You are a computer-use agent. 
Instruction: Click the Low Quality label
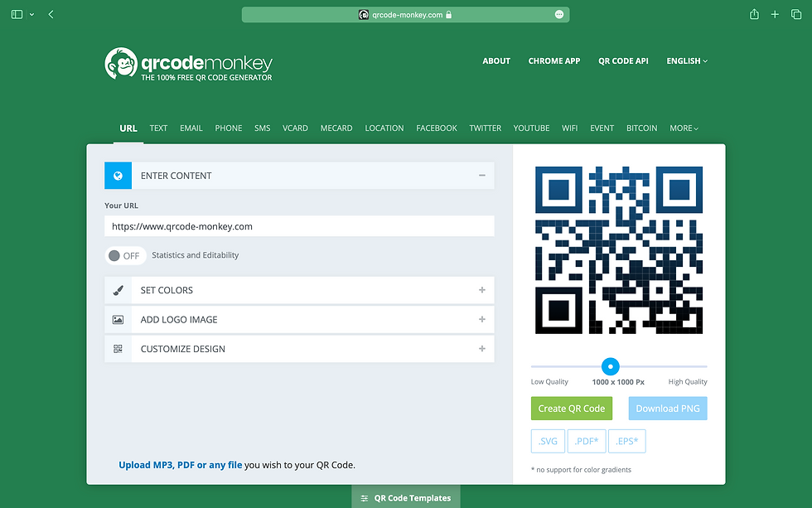coord(549,382)
